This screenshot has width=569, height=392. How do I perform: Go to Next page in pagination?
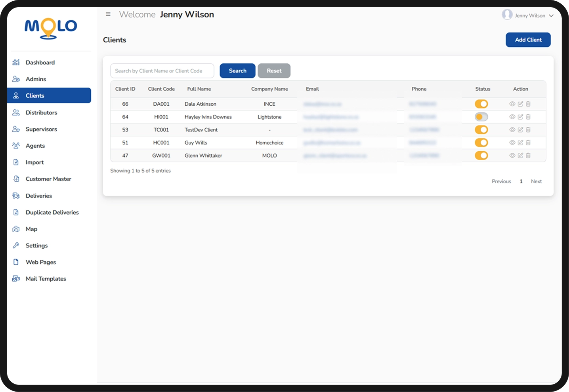(x=536, y=181)
